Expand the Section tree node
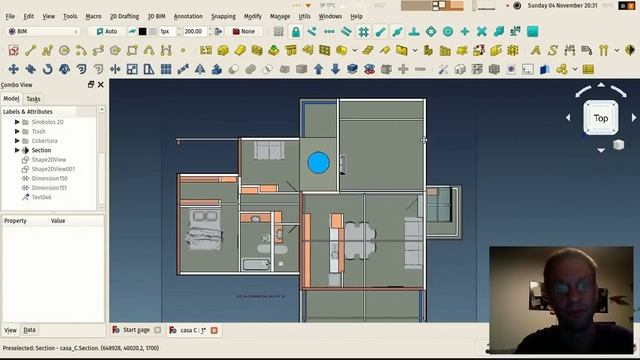640x360 pixels. pyautogui.click(x=17, y=150)
